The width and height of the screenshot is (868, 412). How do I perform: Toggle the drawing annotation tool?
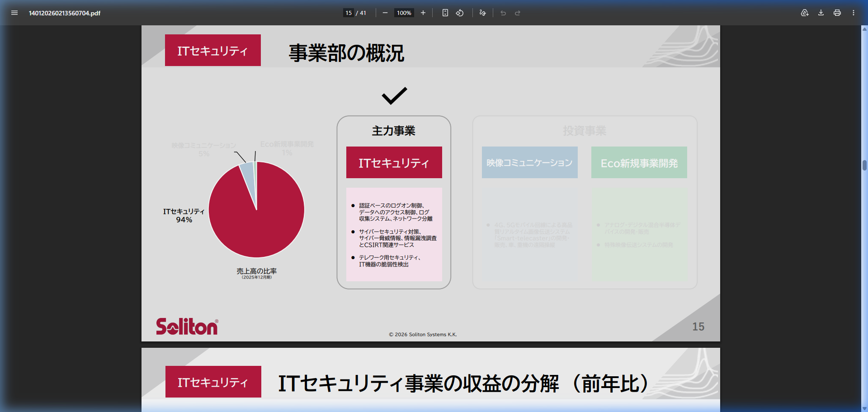click(x=482, y=13)
